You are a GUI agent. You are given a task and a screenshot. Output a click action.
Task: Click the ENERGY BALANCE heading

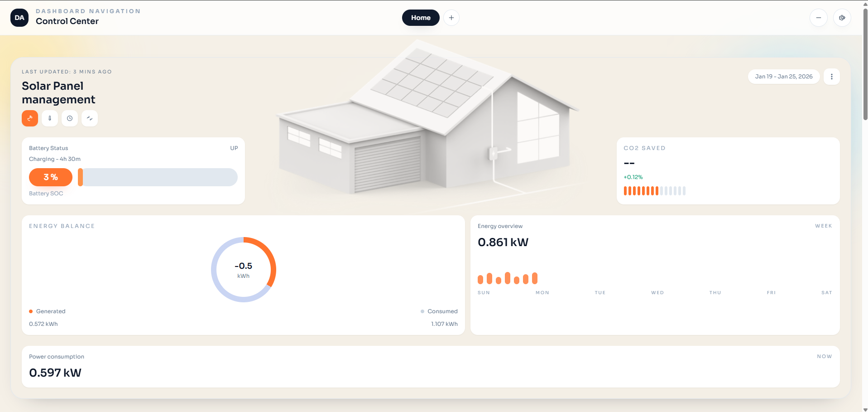click(x=62, y=226)
